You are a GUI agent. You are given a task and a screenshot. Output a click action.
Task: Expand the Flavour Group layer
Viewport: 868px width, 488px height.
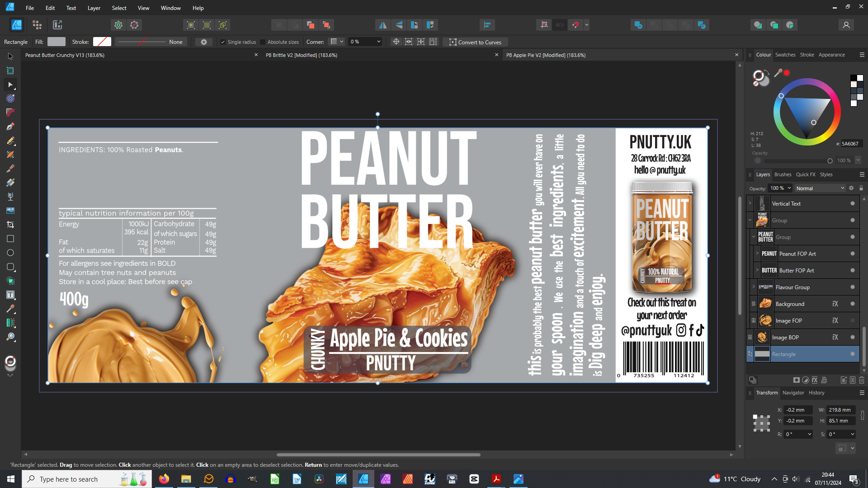[754, 287]
